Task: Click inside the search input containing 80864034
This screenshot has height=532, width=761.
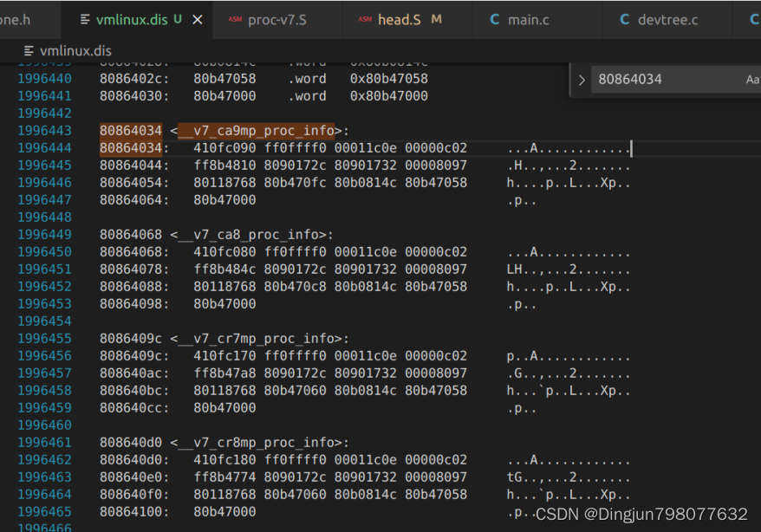Action: 659,79
